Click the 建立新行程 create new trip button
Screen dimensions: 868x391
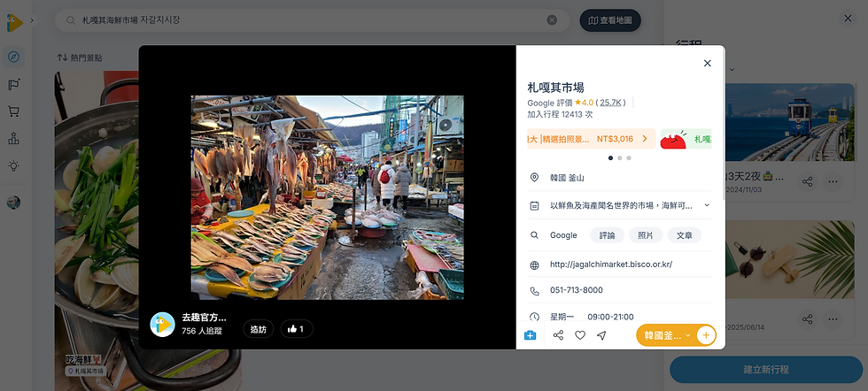[x=766, y=370]
